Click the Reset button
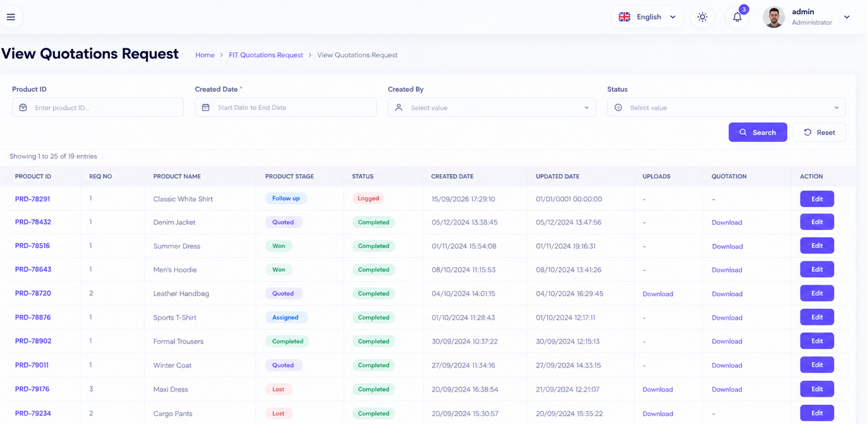This screenshot has width=868, height=424. pyautogui.click(x=819, y=132)
